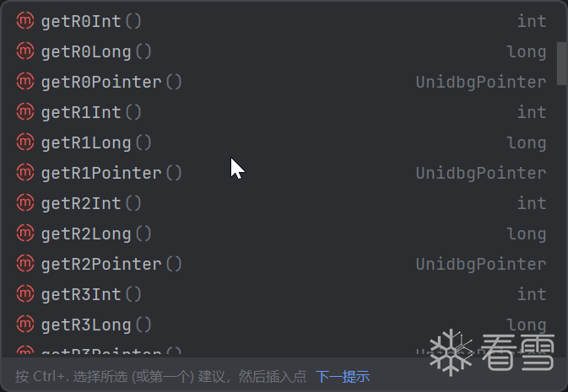Pick the getR0Pointer() suggestion
This screenshot has width=568, height=392.
111,82
